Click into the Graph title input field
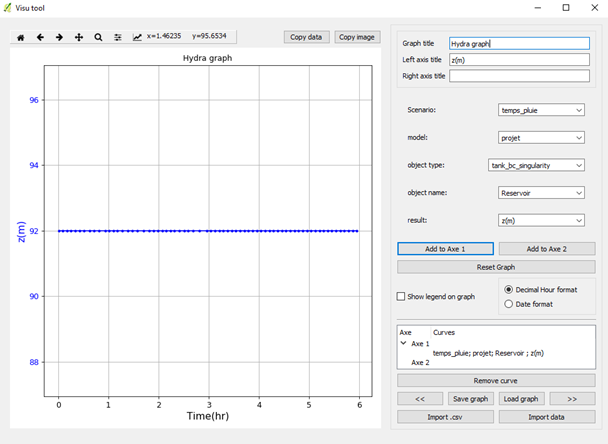Screen dimensions: 608x444 pos(520,43)
